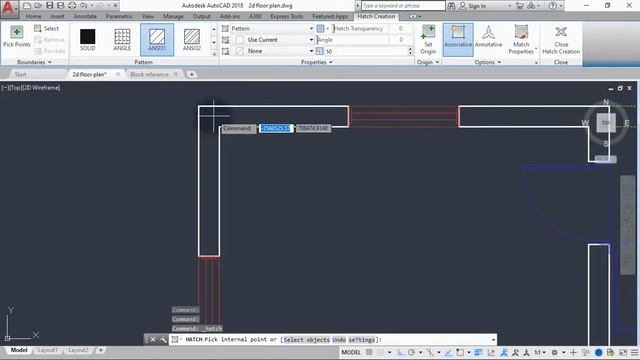Viewport: 640px width, 360px height.
Task: Click the Pick Points hatch boundary button
Action: 16,36
